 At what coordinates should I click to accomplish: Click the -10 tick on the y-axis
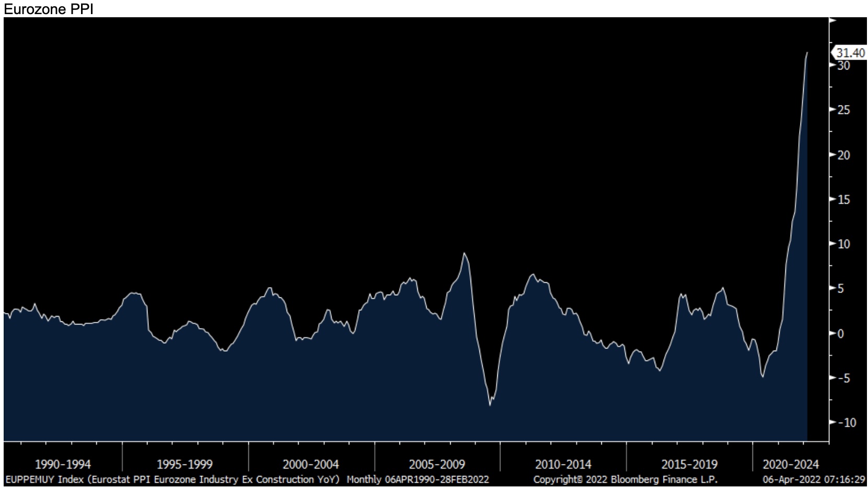846,423
